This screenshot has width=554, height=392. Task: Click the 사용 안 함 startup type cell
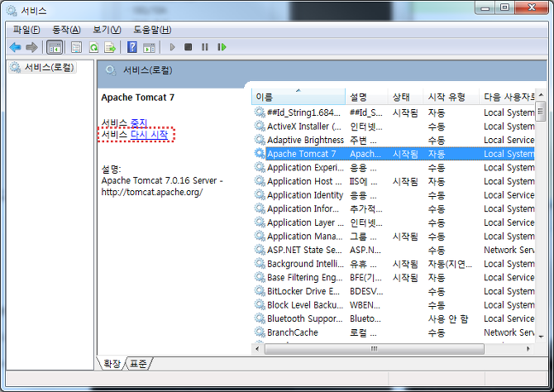coord(447,319)
